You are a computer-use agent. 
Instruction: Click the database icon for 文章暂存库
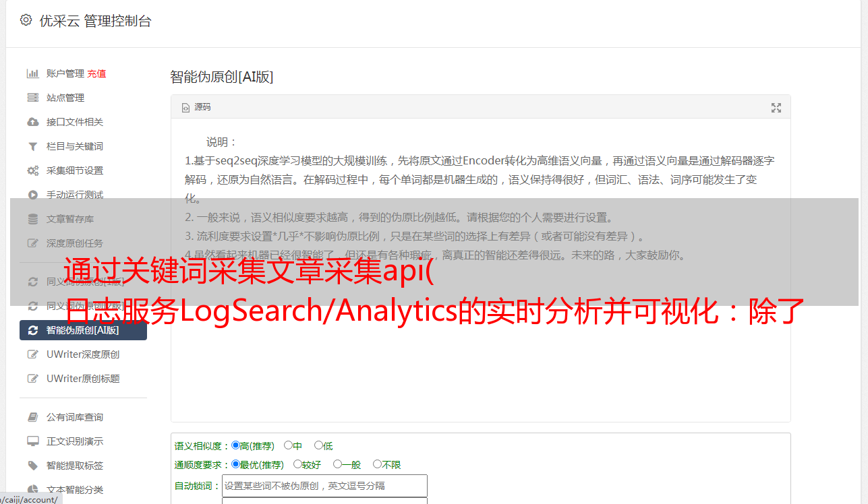pos(32,219)
